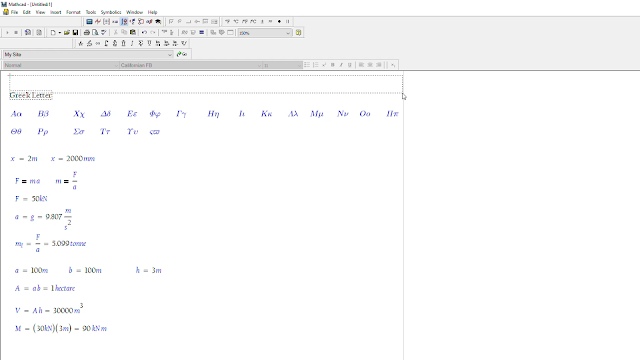Screen dimensions: 640x360
Task: Toggle the highlighted Calculus toolbar button
Action: point(124,22)
